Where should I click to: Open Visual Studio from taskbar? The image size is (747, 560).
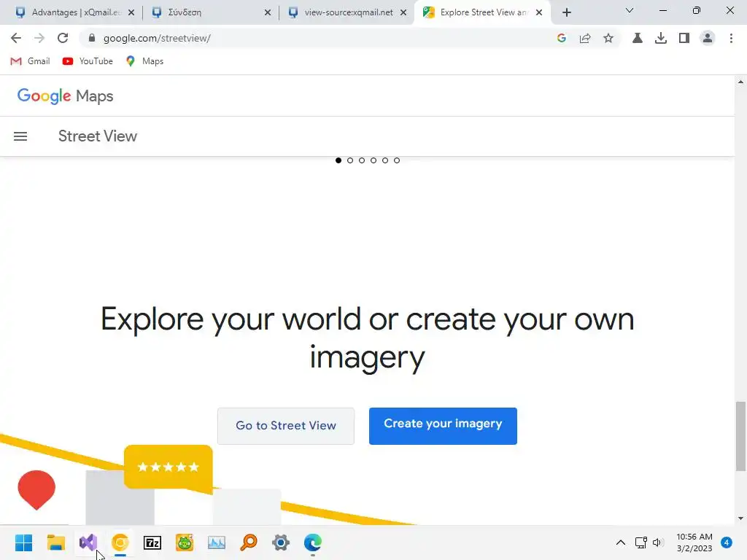tap(88, 542)
